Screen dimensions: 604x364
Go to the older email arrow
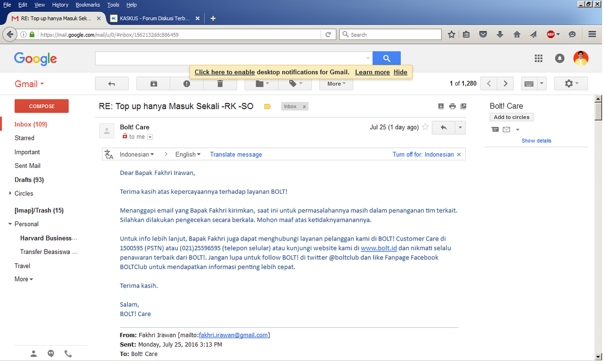pos(505,83)
